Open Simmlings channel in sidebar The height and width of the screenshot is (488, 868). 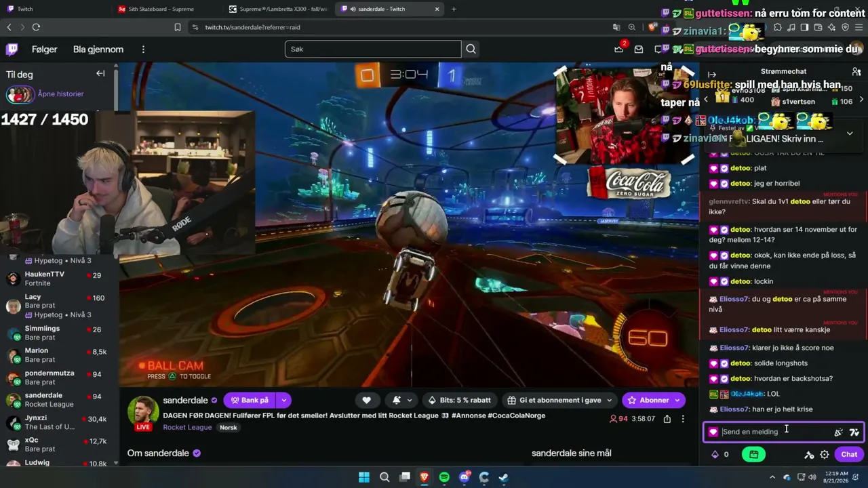pos(60,333)
